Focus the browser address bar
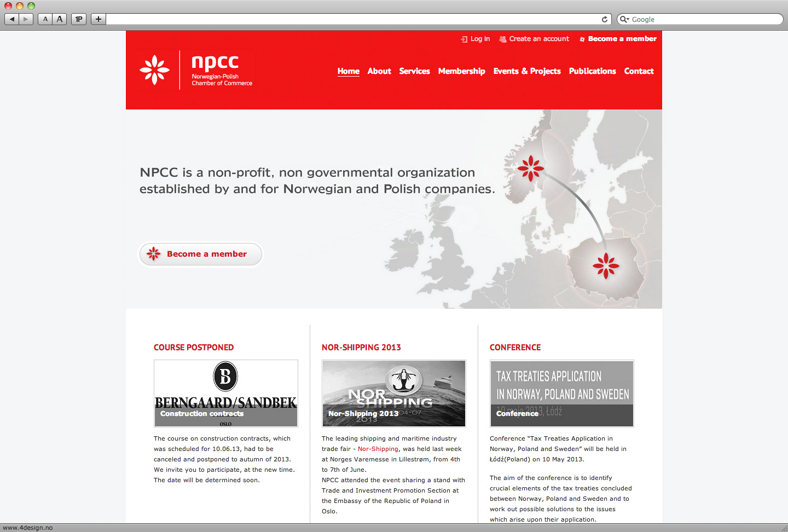Screen dimensions: 788x532 [353, 19]
